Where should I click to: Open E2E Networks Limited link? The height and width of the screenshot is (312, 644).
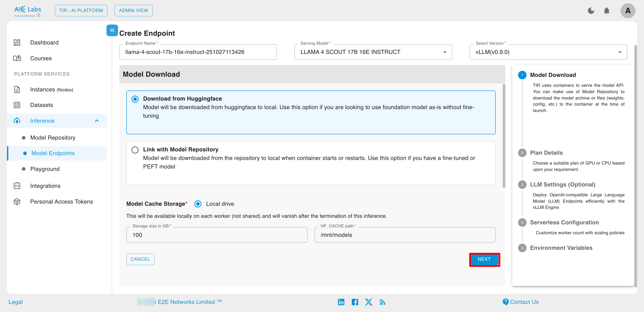coord(189,302)
